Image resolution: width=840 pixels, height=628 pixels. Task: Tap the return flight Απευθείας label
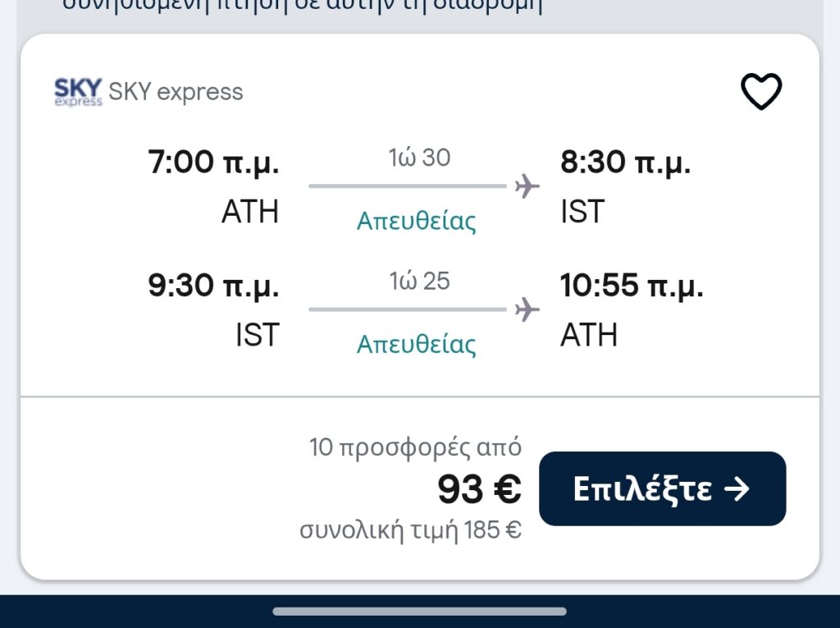click(416, 345)
